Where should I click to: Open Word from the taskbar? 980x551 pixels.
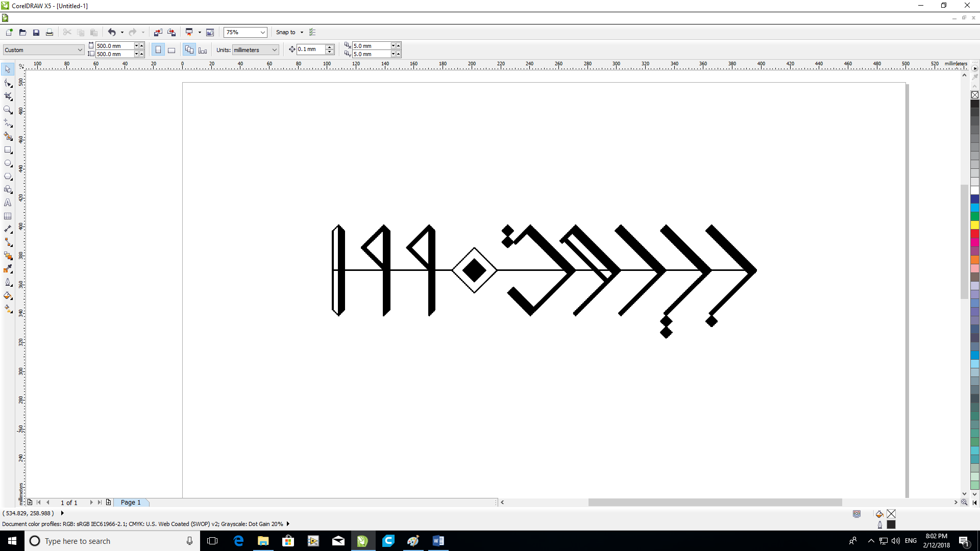click(438, 541)
